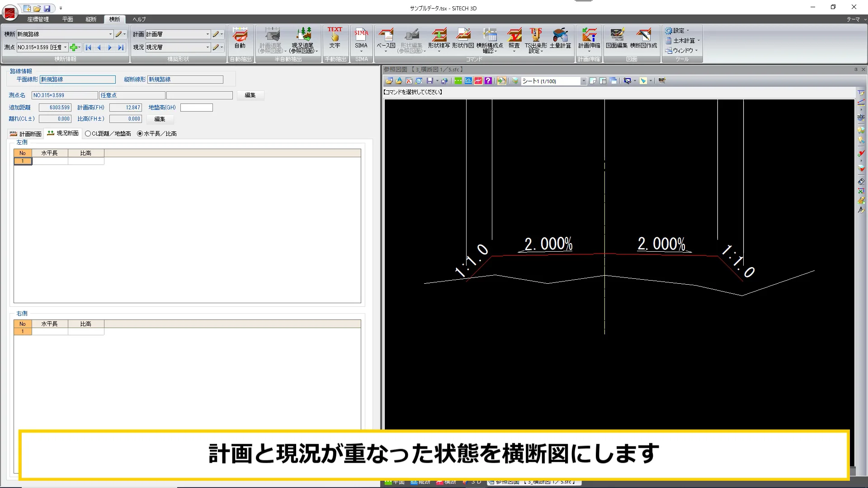This screenshot has width=868, height=488.
Task: Click the ベース図 command icon
Action: click(386, 40)
